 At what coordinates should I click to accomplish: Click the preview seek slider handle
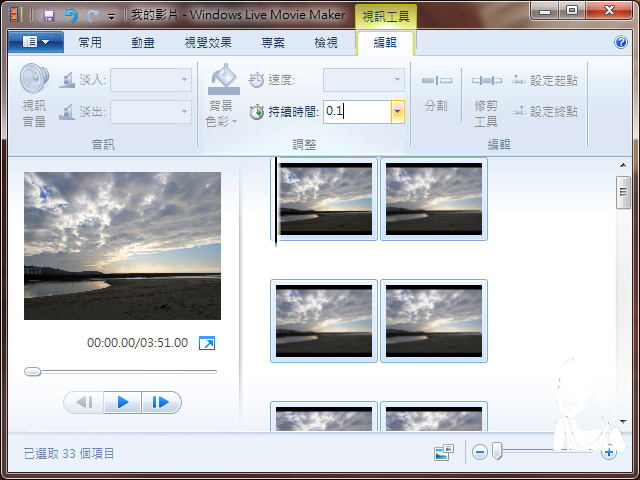[x=32, y=371]
